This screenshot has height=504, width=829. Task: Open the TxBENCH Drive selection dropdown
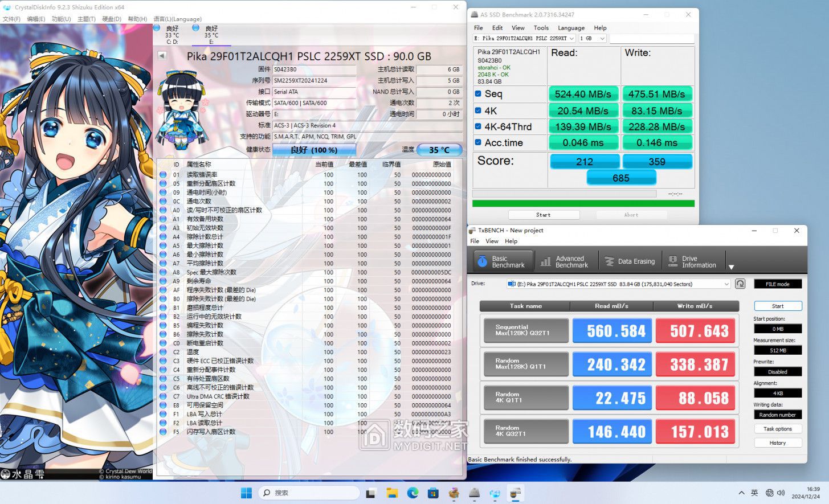pyautogui.click(x=618, y=284)
